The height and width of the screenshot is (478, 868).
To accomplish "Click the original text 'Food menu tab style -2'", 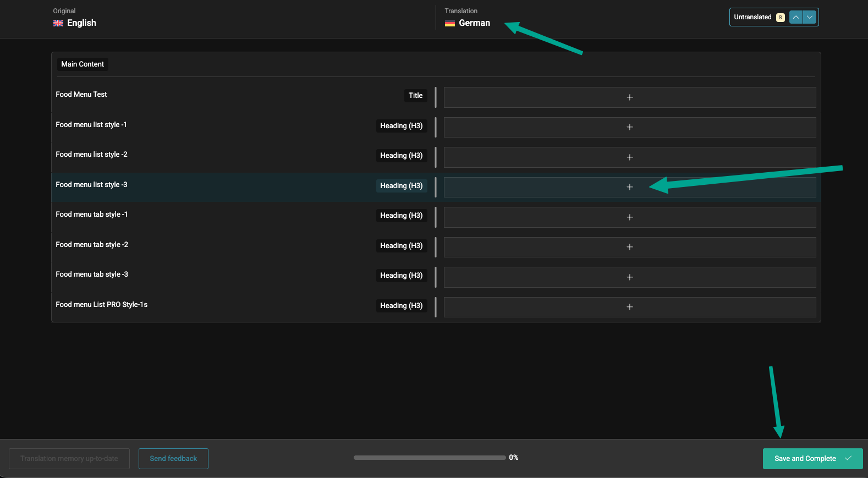I will (x=92, y=245).
